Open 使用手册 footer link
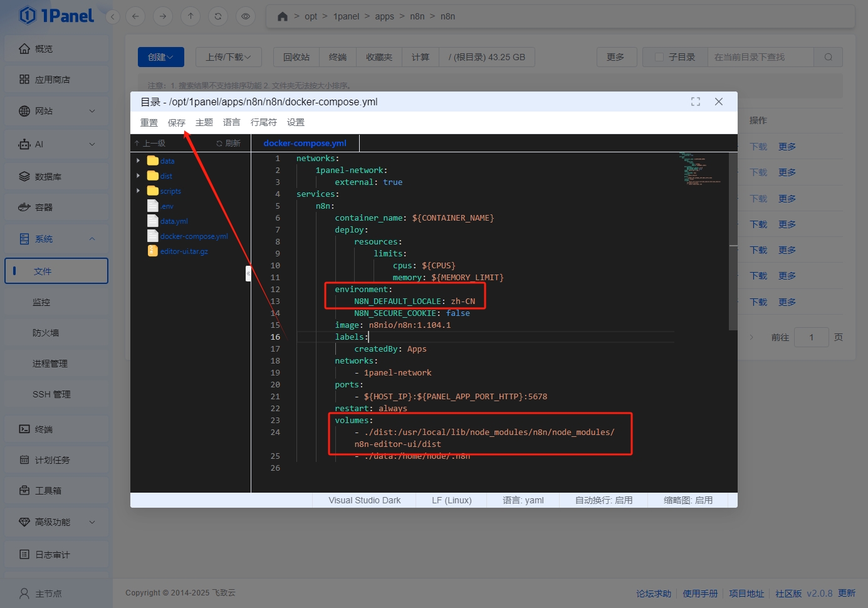This screenshot has width=868, height=608. click(700, 594)
